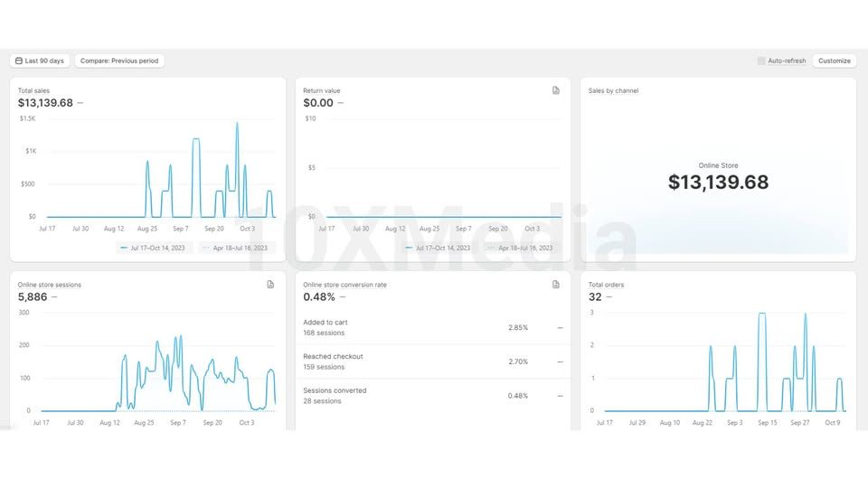
Task: Toggle Apr 18–Jul 16 legend in Return value
Action: (x=521, y=248)
